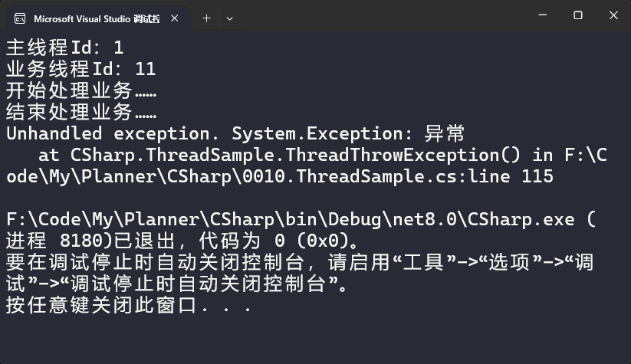The image size is (631, 364).
Task: Maximize the terminal window
Action: (578, 15)
